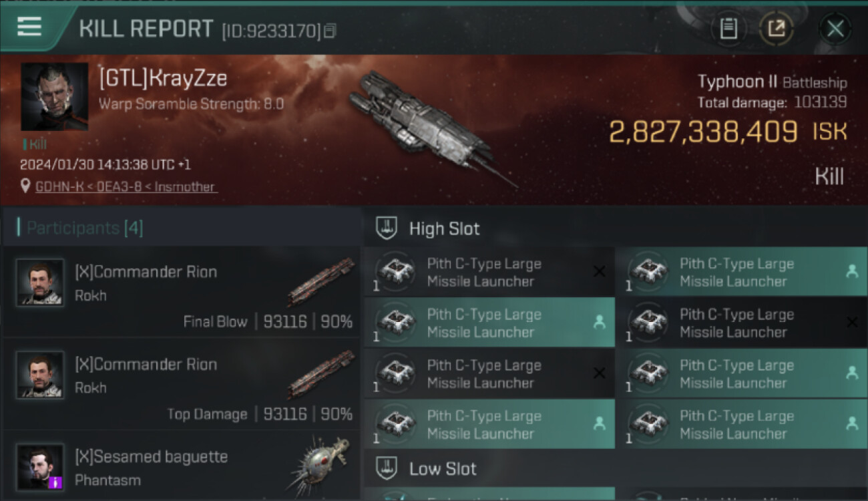Click the person icon on top-right launcher
Image resolution: width=868 pixels, height=501 pixels.
[x=851, y=271]
